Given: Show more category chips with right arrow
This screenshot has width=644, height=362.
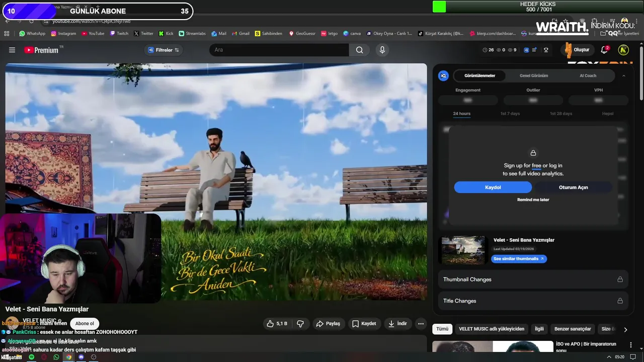Looking at the screenshot, I should point(625,329).
